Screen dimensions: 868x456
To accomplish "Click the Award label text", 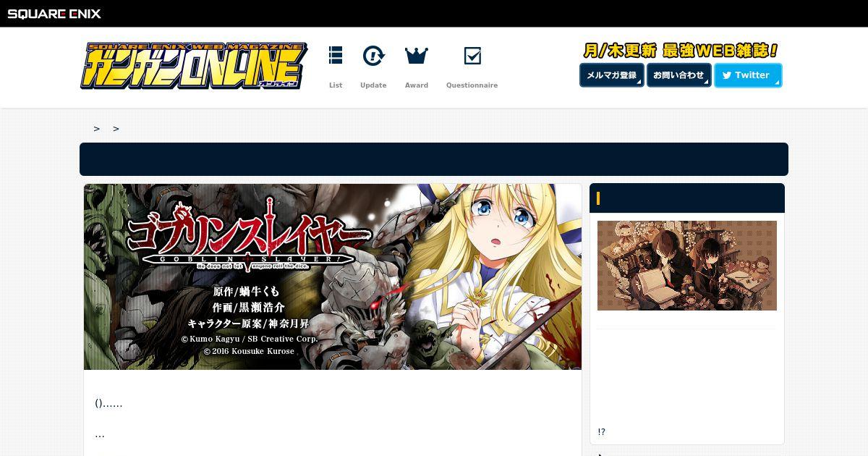I will 417,85.
